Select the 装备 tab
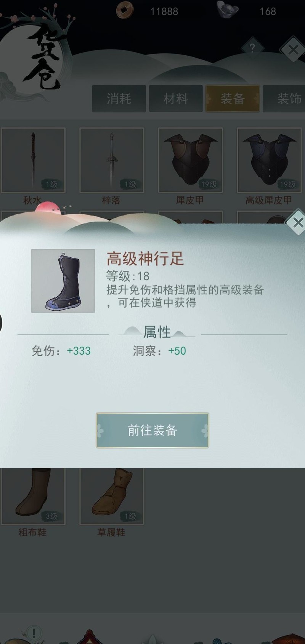Viewport: 305px width, 644px height. (x=233, y=99)
